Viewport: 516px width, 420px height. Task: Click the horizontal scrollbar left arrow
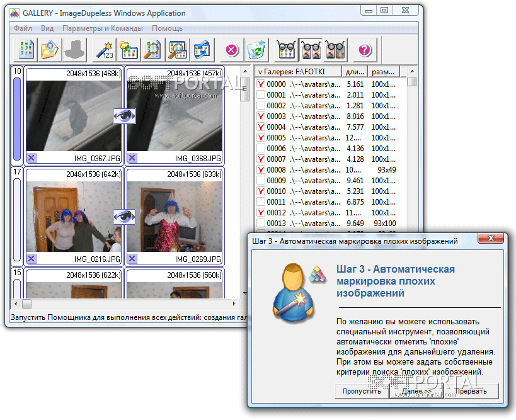click(x=16, y=304)
